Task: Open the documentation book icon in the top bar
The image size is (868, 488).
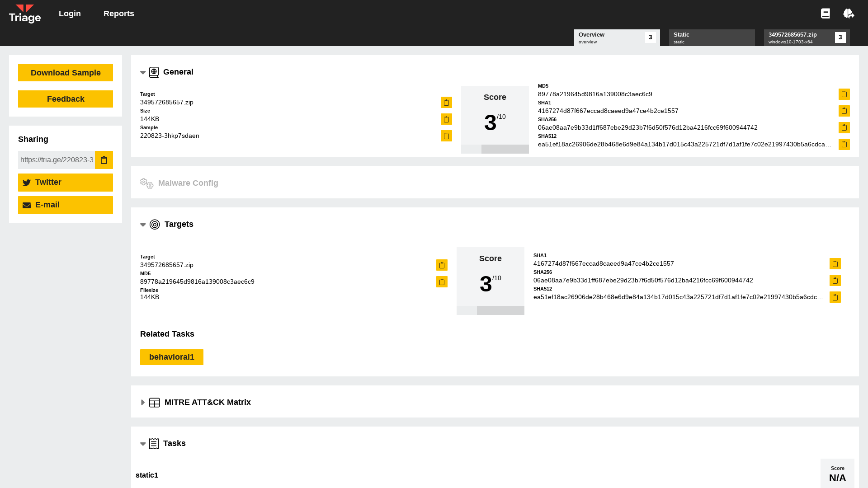Action: 826,13
